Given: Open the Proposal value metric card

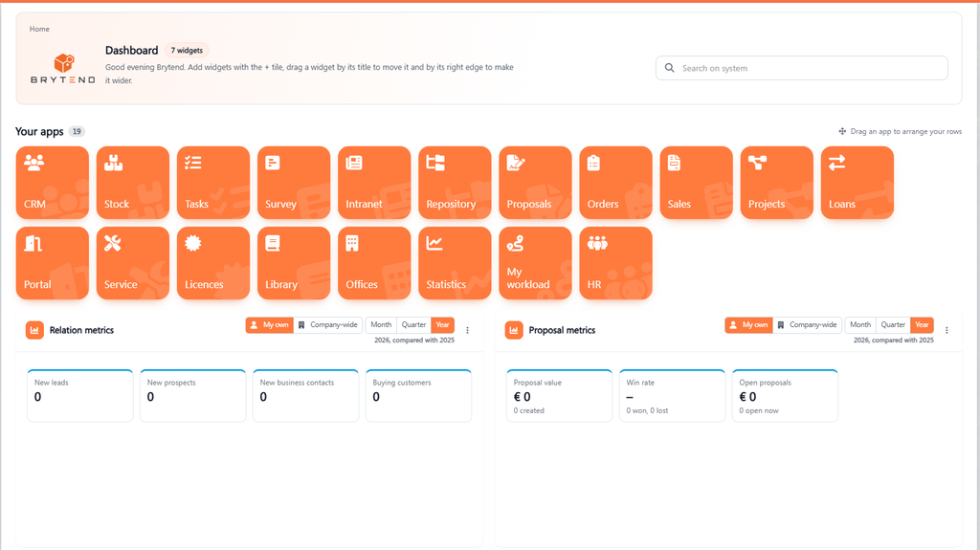Looking at the screenshot, I should coord(559,396).
